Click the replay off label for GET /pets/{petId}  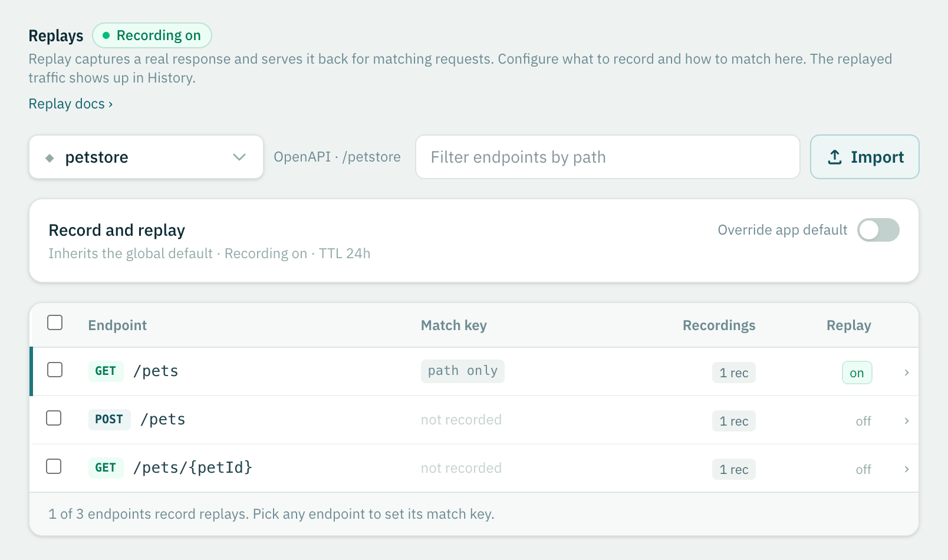(x=863, y=469)
